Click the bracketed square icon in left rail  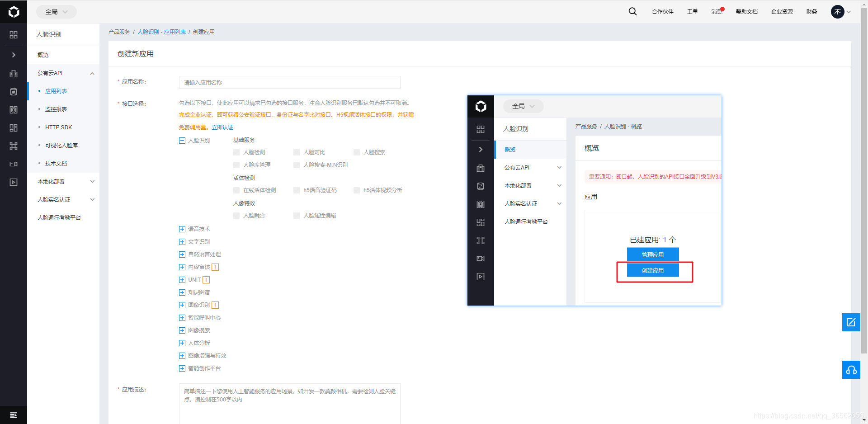click(x=14, y=110)
